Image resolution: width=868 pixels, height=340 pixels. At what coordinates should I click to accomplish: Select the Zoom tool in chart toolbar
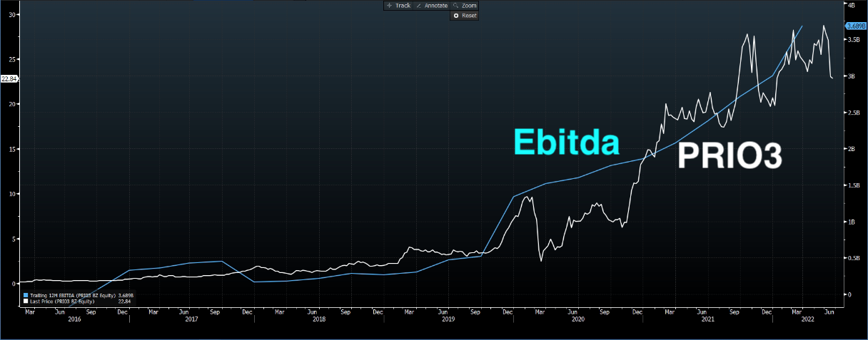(x=464, y=6)
